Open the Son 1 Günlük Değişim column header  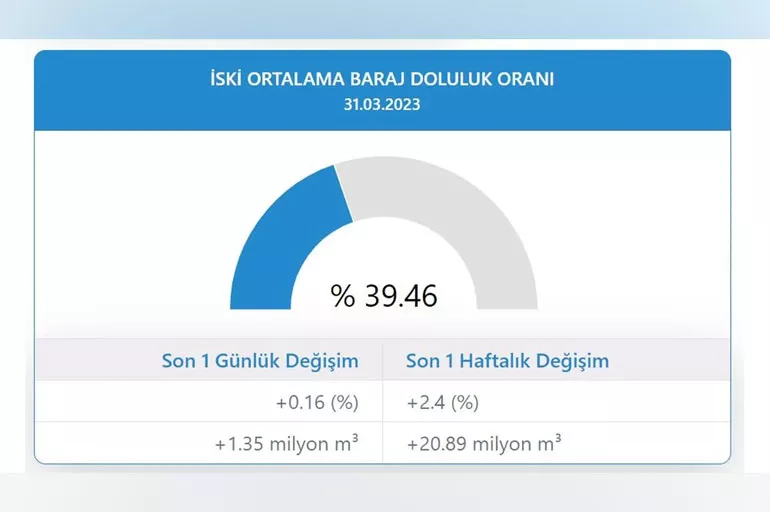click(260, 361)
